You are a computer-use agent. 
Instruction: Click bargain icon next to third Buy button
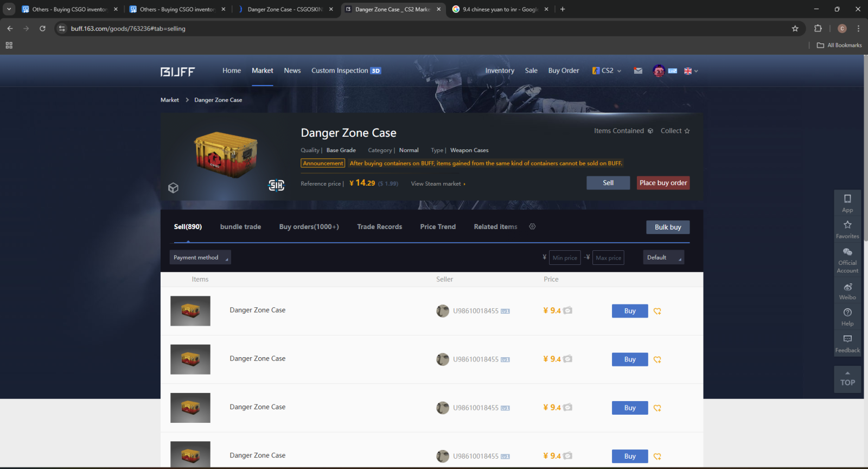(x=658, y=408)
